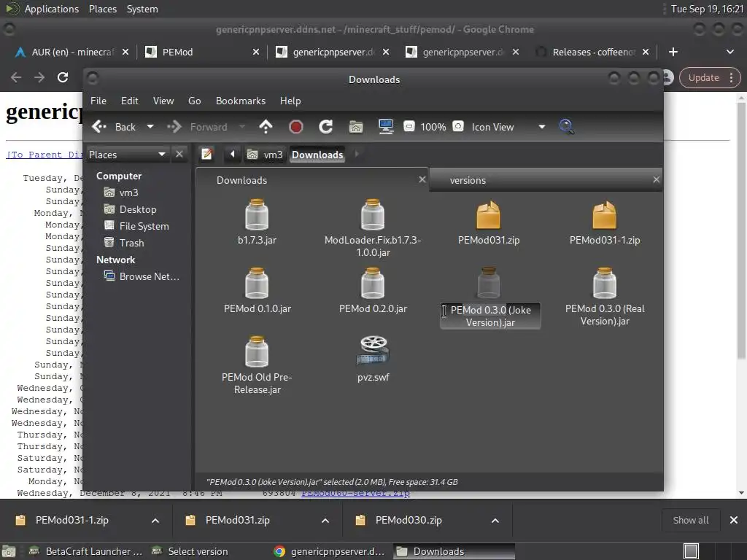Open the Home folder toolbar icon
Viewport: 747px width, 560px height.
[356, 127]
